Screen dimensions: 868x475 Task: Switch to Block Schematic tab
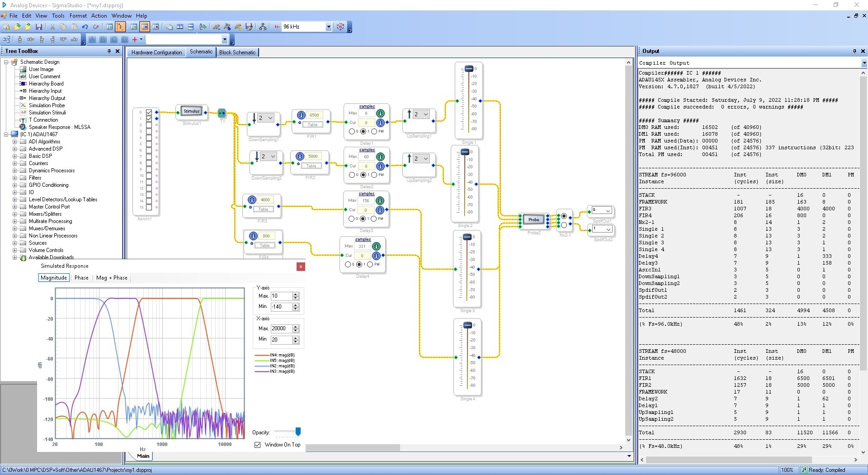[237, 52]
